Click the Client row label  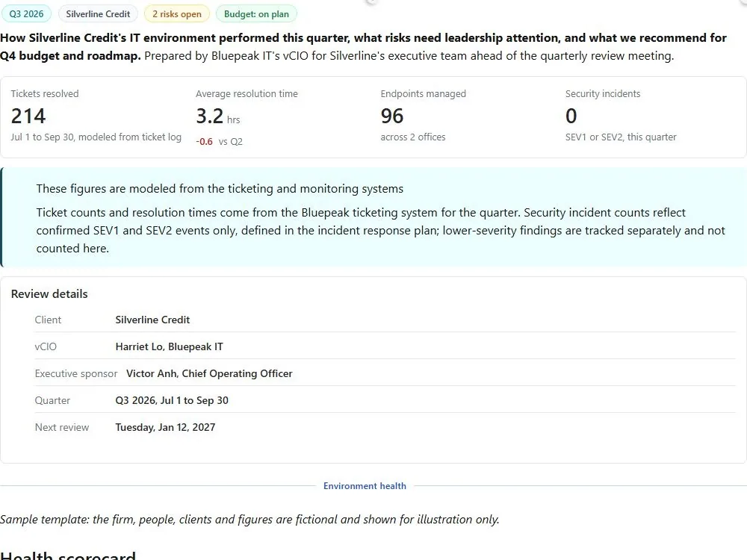pyautogui.click(x=48, y=320)
